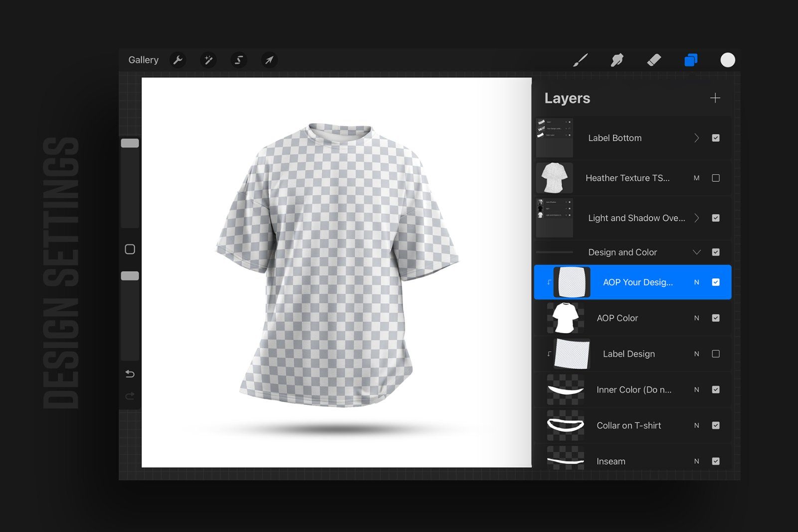Viewport: 798px width, 532px height.
Task: Select the Transform arrow tool
Action: (268, 60)
